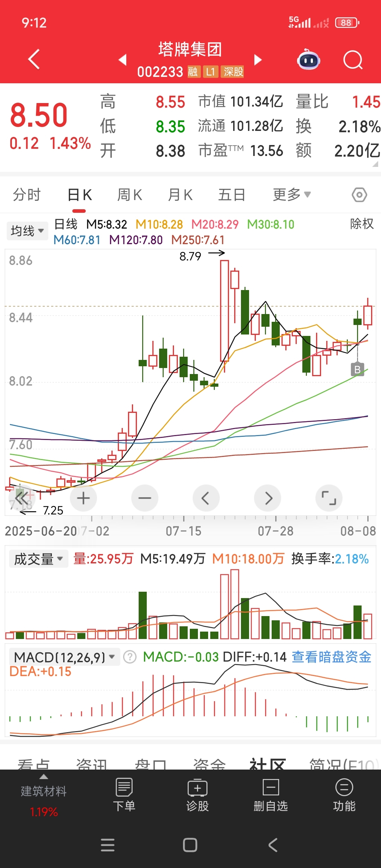This screenshot has width=381, height=868.
Task: Open chart settings hexagon icon
Action: click(359, 195)
